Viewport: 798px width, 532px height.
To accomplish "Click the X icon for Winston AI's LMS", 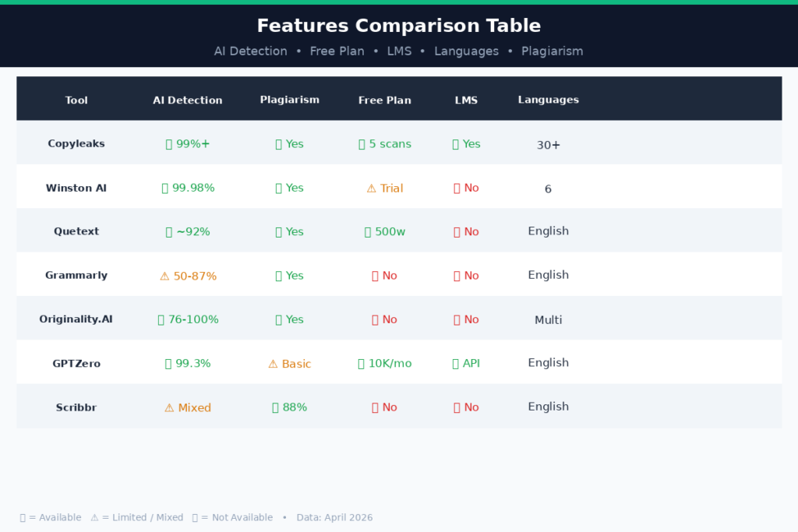I will point(456,188).
